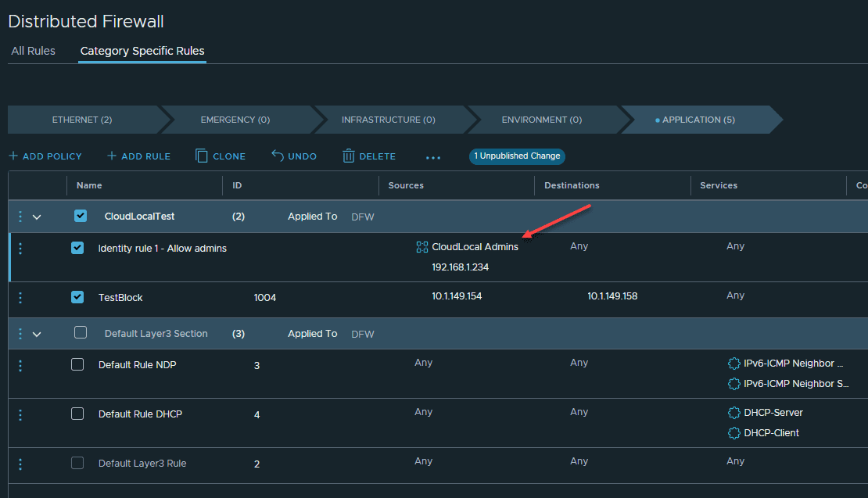The width and height of the screenshot is (868, 498).
Task: Open row menu for Default Rule NDP
Action: click(x=20, y=365)
